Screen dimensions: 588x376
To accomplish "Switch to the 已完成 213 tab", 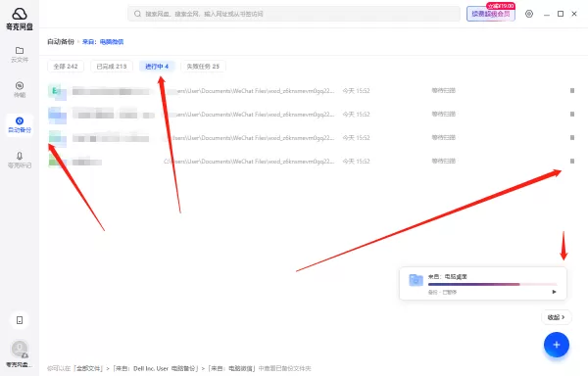I will 112,67.
